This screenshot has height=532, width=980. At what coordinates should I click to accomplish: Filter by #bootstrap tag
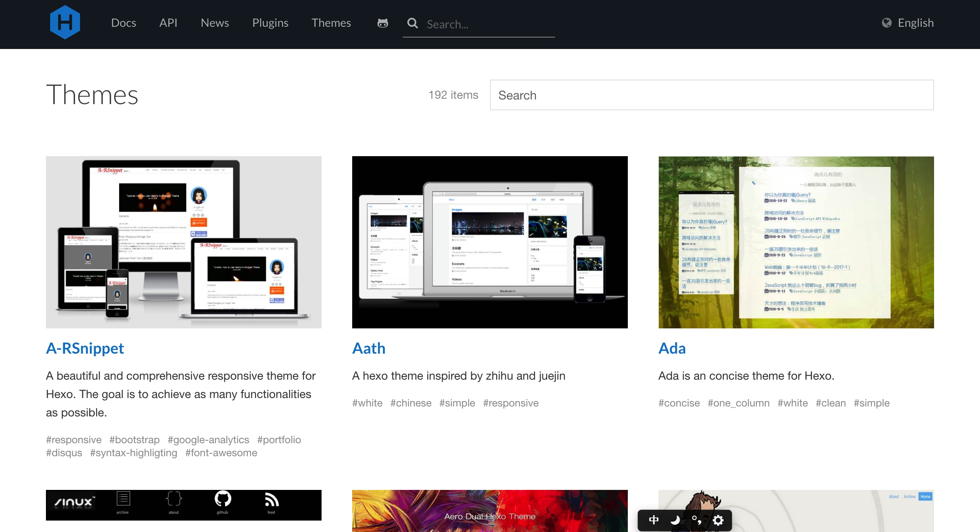tap(134, 440)
